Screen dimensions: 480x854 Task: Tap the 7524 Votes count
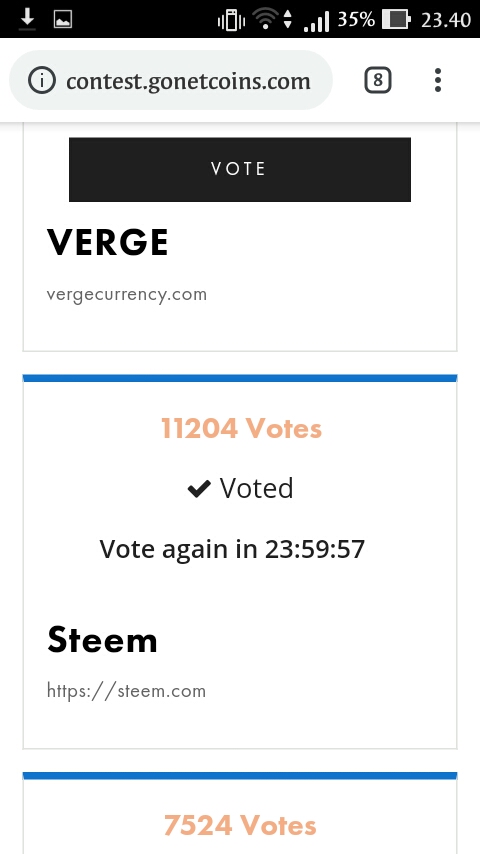click(240, 825)
